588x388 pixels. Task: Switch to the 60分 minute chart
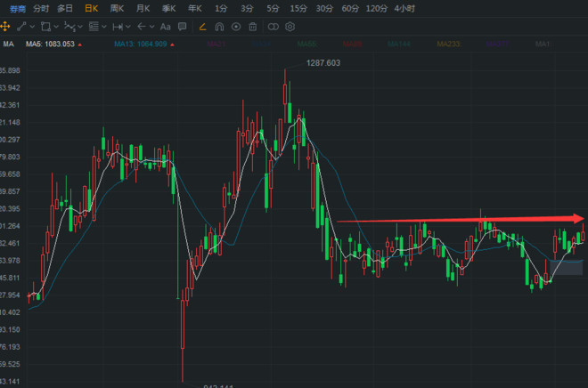[350, 9]
